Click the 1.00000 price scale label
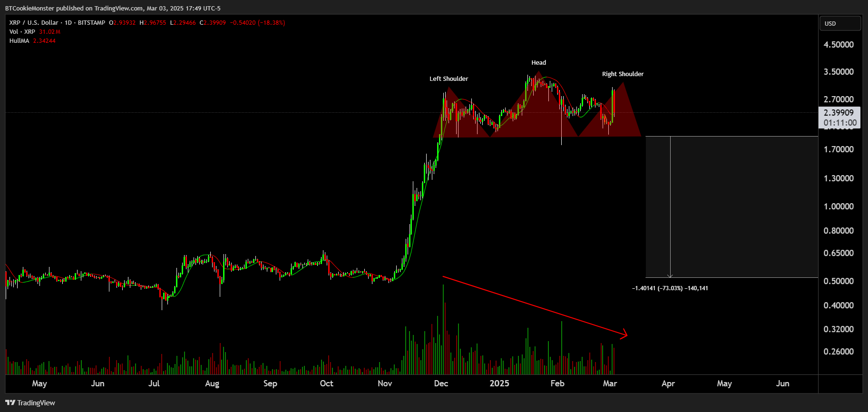This screenshot has width=868, height=412. click(839, 206)
